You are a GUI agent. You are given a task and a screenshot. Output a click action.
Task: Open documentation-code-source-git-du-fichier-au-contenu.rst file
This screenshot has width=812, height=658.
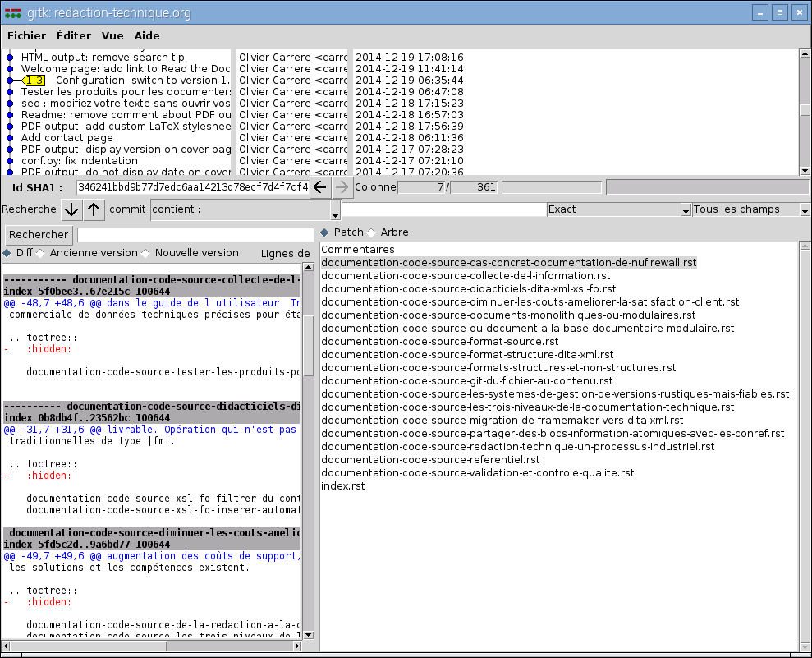click(466, 381)
